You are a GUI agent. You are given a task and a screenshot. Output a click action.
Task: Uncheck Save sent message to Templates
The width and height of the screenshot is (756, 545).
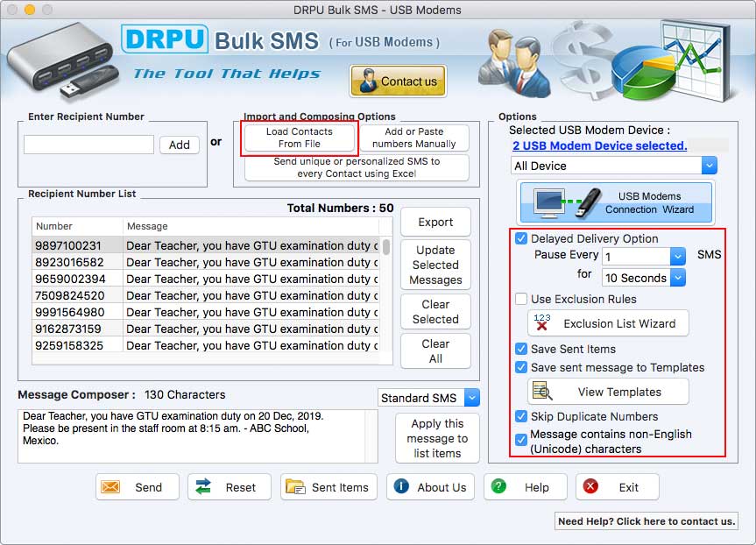521,367
